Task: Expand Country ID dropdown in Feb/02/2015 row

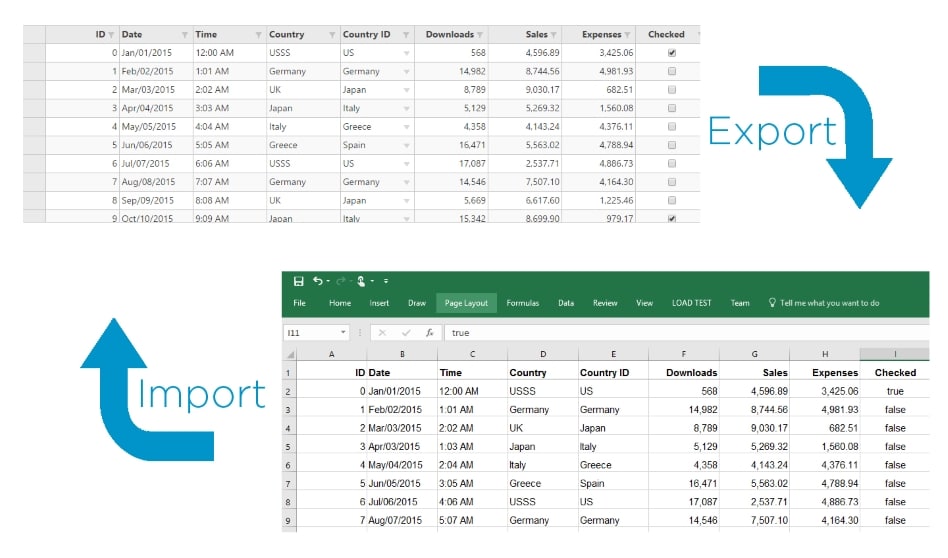Action: 406,72
